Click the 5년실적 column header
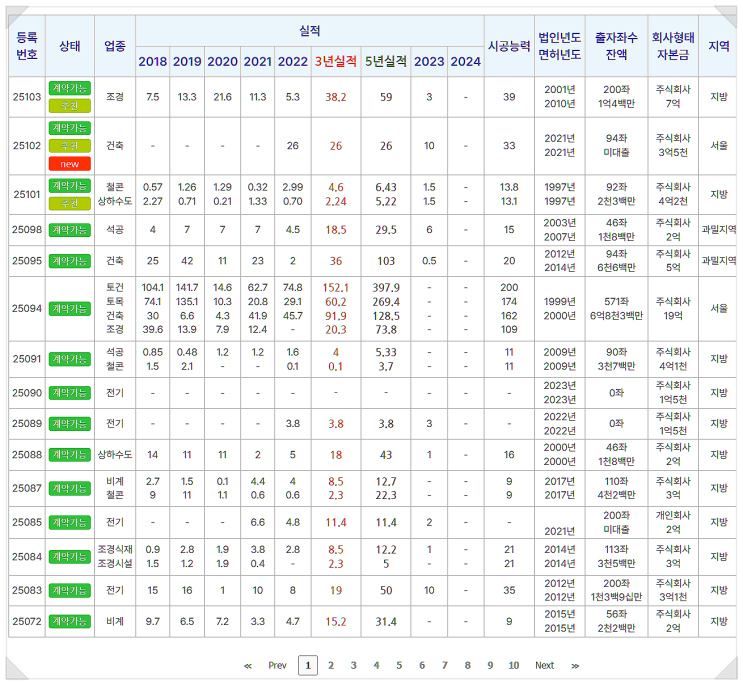The height and width of the screenshot is (685, 743). point(386,62)
